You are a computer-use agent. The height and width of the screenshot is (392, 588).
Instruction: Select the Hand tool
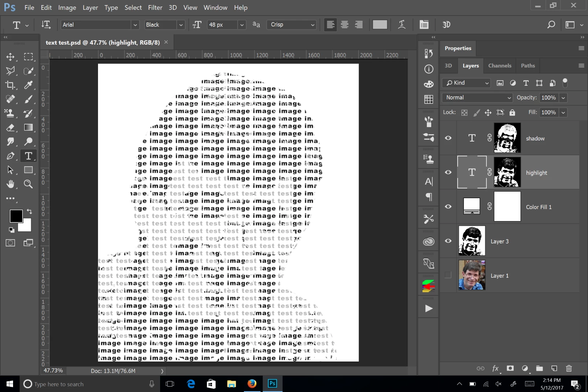coord(10,184)
